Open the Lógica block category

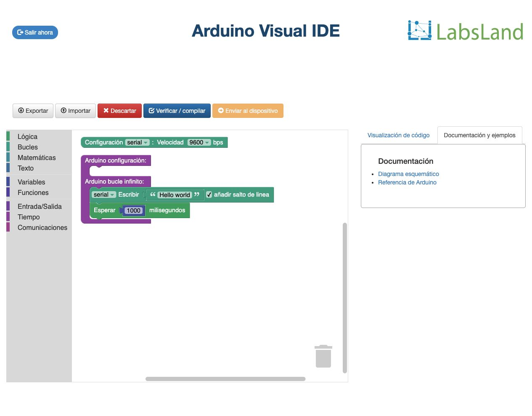point(39,136)
